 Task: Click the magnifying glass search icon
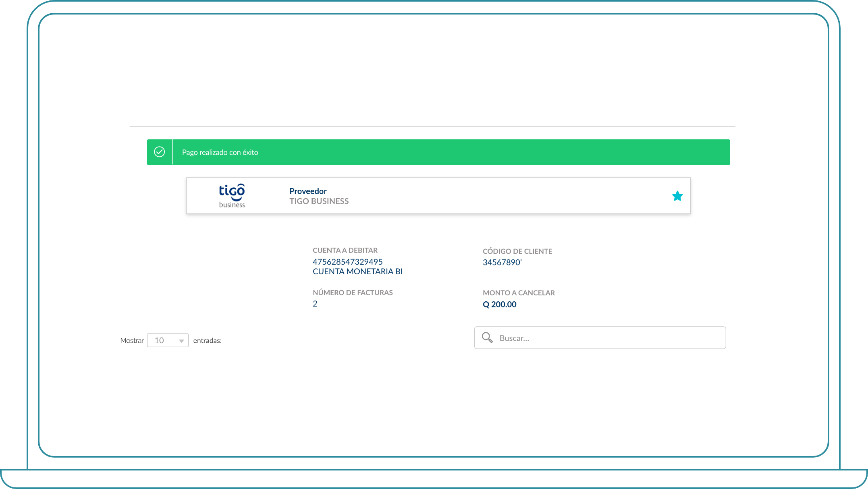(487, 338)
